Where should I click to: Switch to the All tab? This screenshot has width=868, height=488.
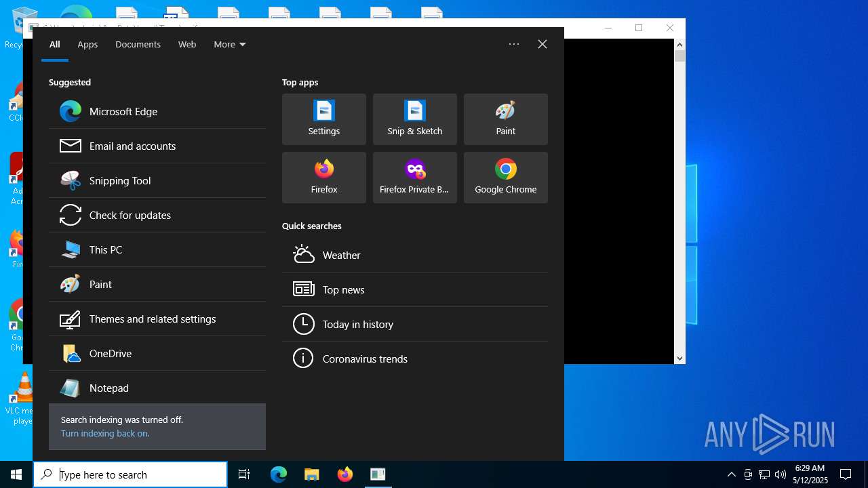(55, 44)
